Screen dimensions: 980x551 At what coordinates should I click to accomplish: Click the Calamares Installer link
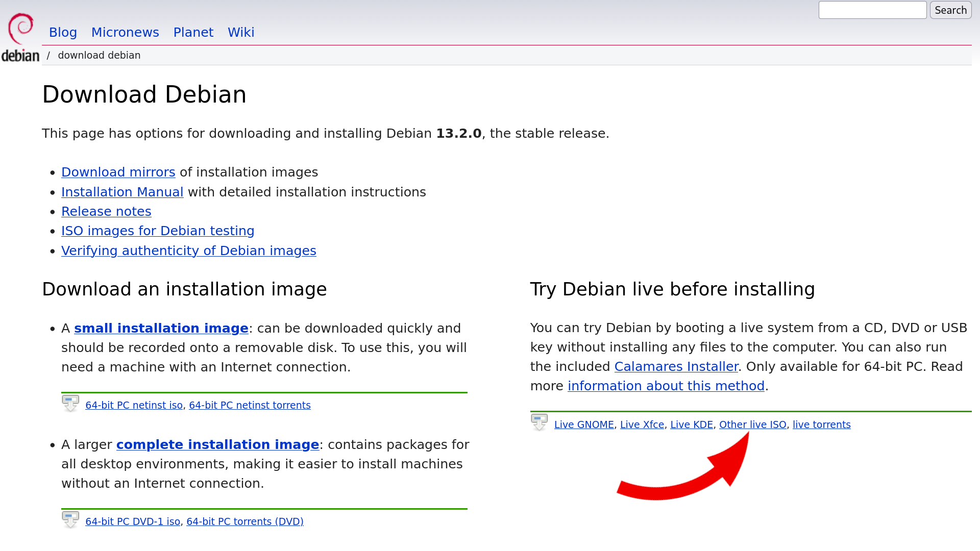676,366
